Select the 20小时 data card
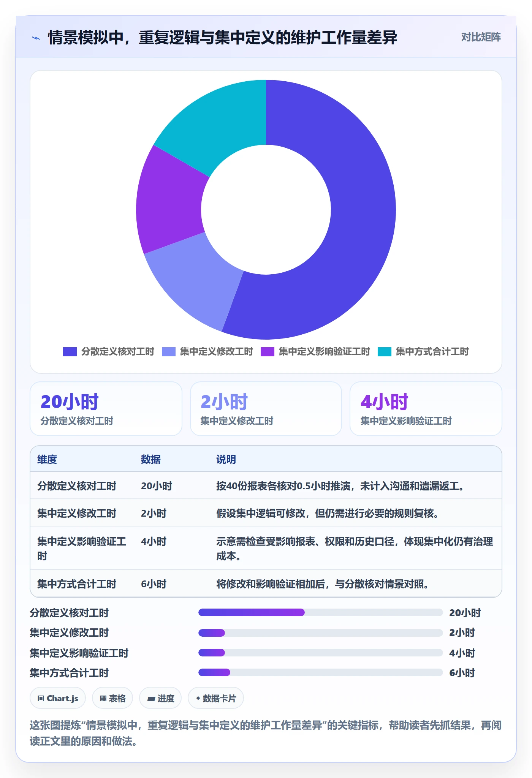This screenshot has width=532, height=778. click(x=106, y=409)
